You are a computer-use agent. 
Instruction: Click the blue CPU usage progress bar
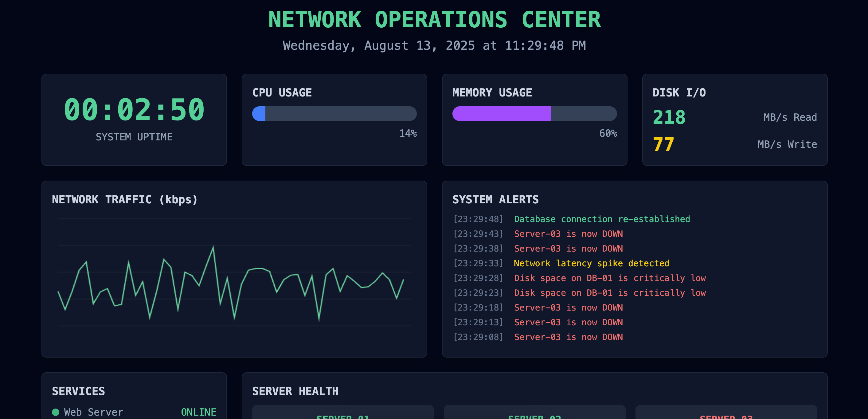point(334,114)
